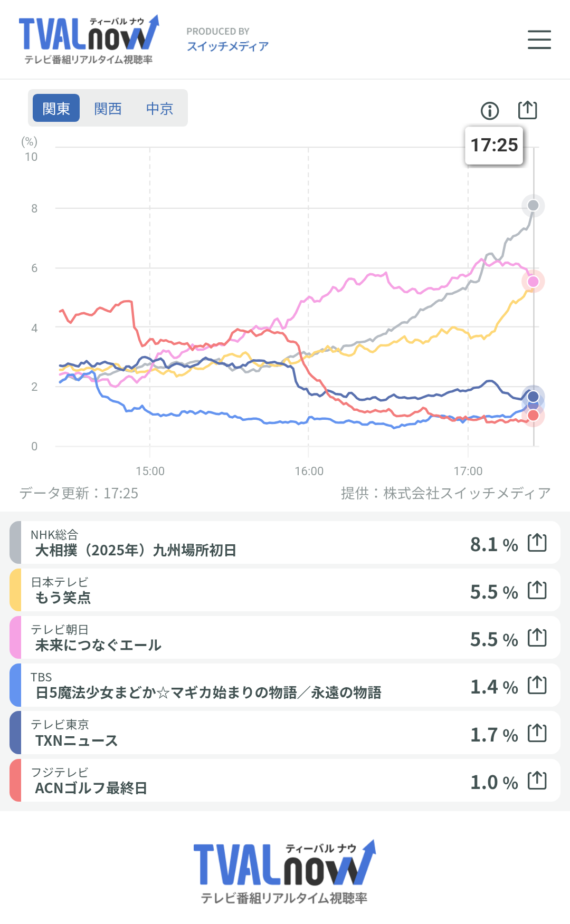This screenshot has height=924, width=570.
Task: Open the スイッチメディア producer link
Action: (x=227, y=46)
